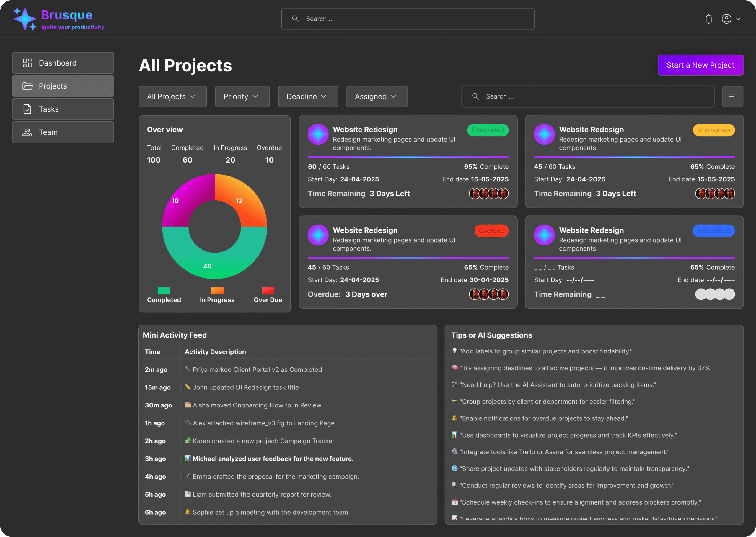Click the Dashboard grid icon in sidebar

[27, 63]
